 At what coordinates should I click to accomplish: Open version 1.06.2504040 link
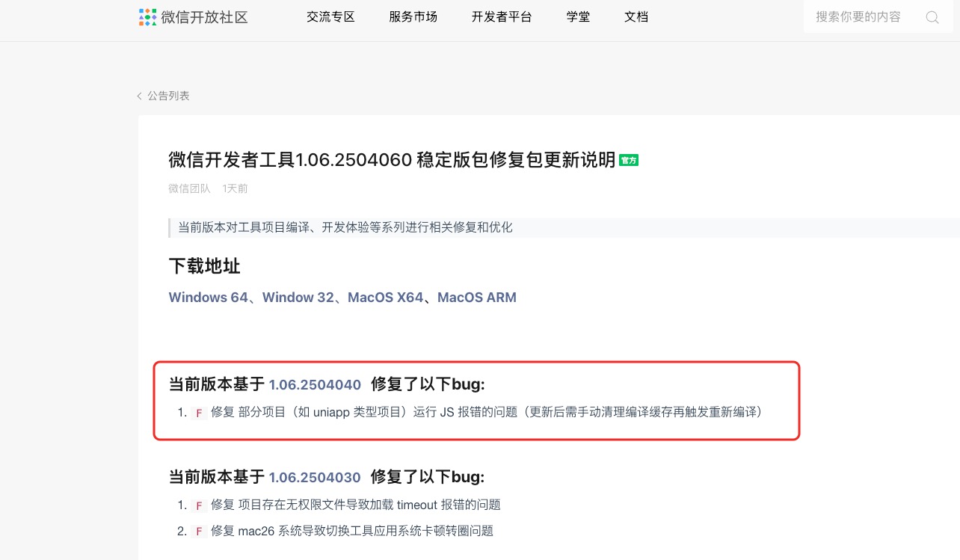click(315, 385)
